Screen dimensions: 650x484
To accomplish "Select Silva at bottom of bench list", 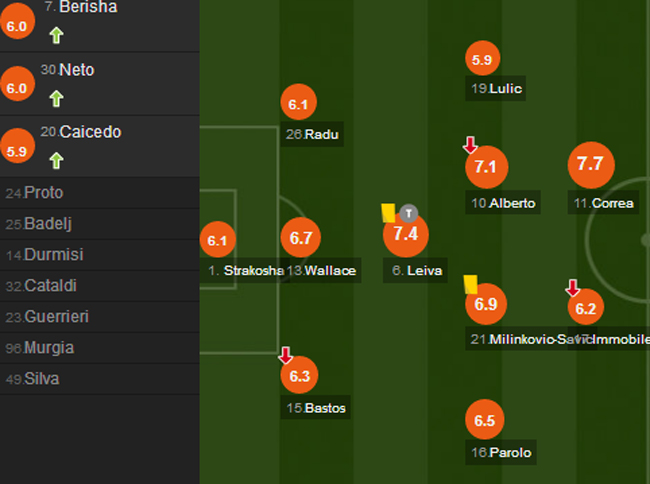I will 42,379.
